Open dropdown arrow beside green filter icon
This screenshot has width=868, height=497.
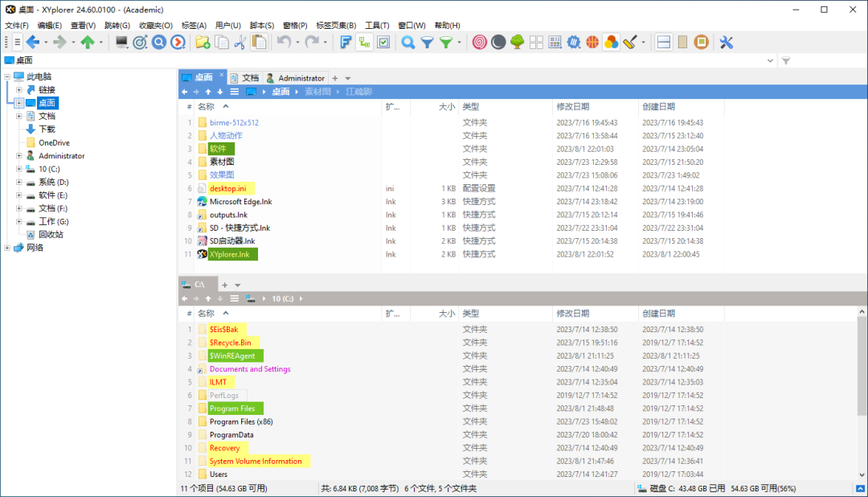pyautogui.click(x=459, y=43)
